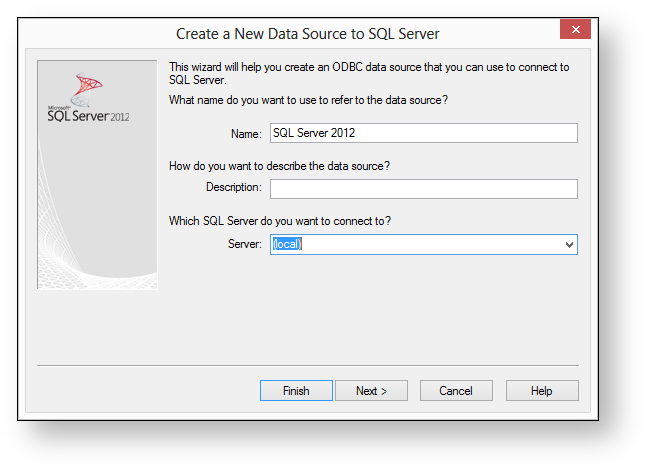Close the data source wizard dialog
The height and width of the screenshot is (469, 647).
coord(575,31)
